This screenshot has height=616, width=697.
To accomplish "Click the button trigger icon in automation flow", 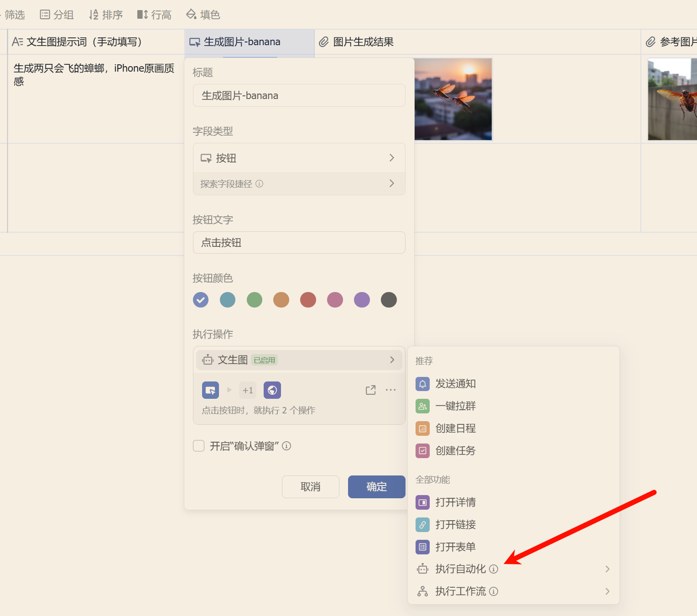I will [210, 390].
